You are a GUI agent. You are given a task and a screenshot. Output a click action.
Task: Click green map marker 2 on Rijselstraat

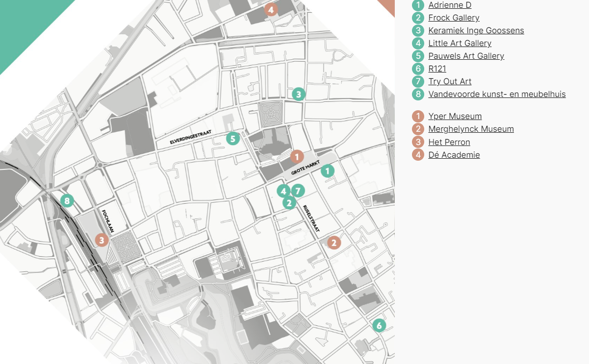click(x=289, y=202)
